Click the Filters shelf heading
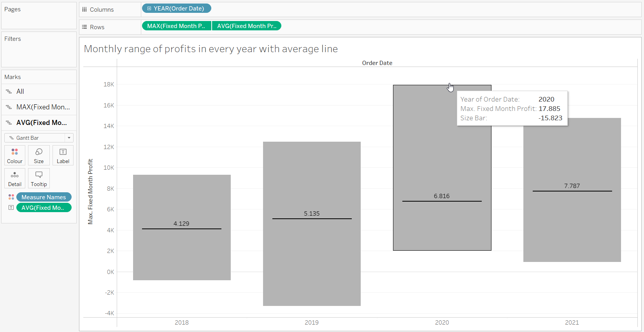This screenshot has width=644, height=332. [12, 39]
